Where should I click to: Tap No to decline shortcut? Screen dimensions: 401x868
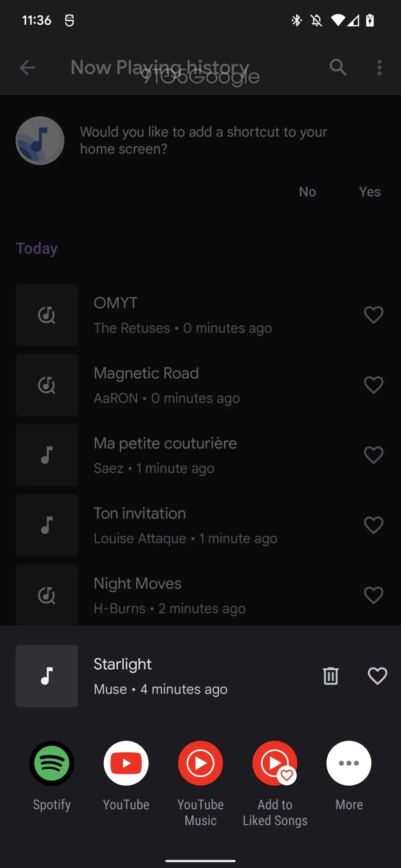(x=307, y=192)
